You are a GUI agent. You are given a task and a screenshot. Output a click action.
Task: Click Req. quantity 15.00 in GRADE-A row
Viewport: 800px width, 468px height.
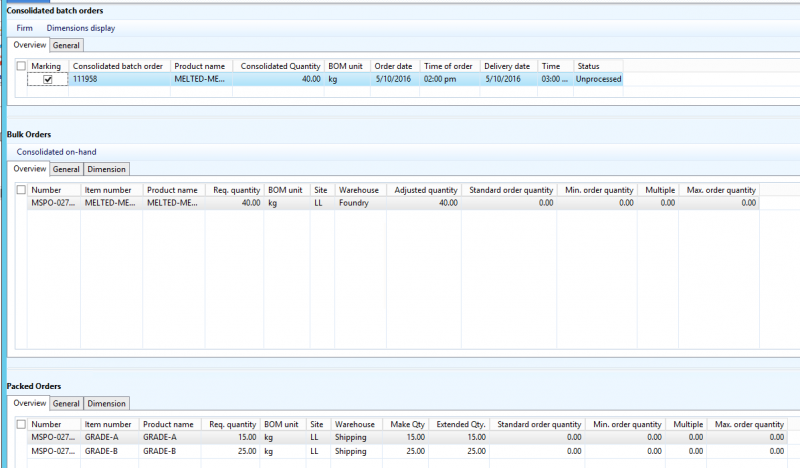pos(230,437)
